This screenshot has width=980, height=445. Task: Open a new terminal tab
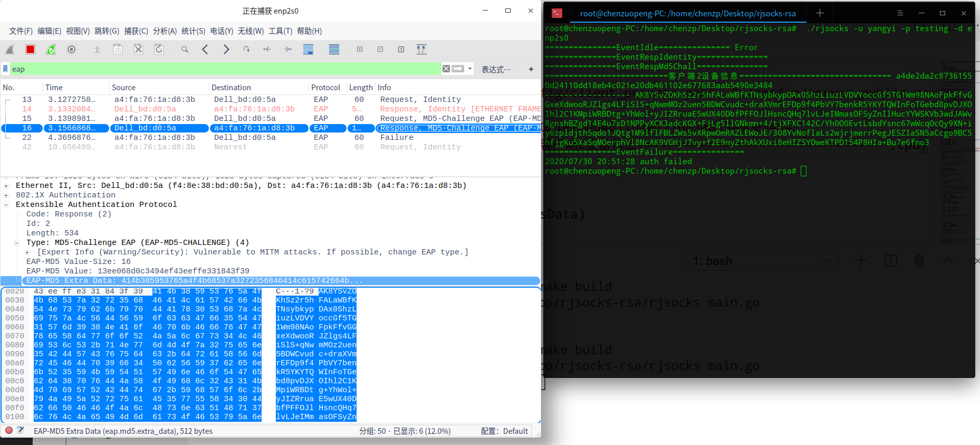coord(820,13)
